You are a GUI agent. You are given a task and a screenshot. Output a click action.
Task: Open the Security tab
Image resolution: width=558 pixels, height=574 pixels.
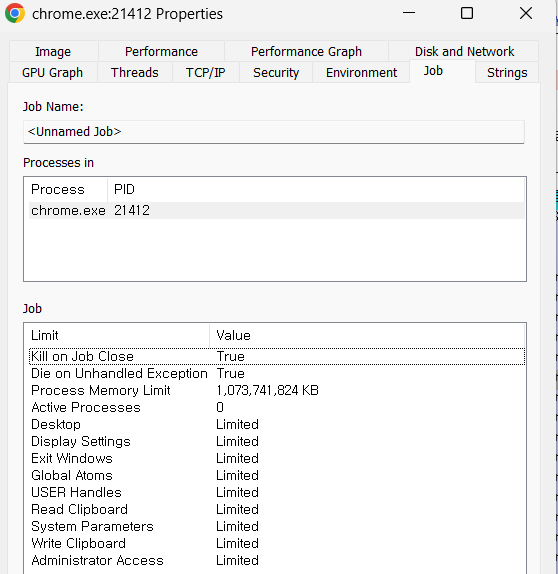pos(276,72)
